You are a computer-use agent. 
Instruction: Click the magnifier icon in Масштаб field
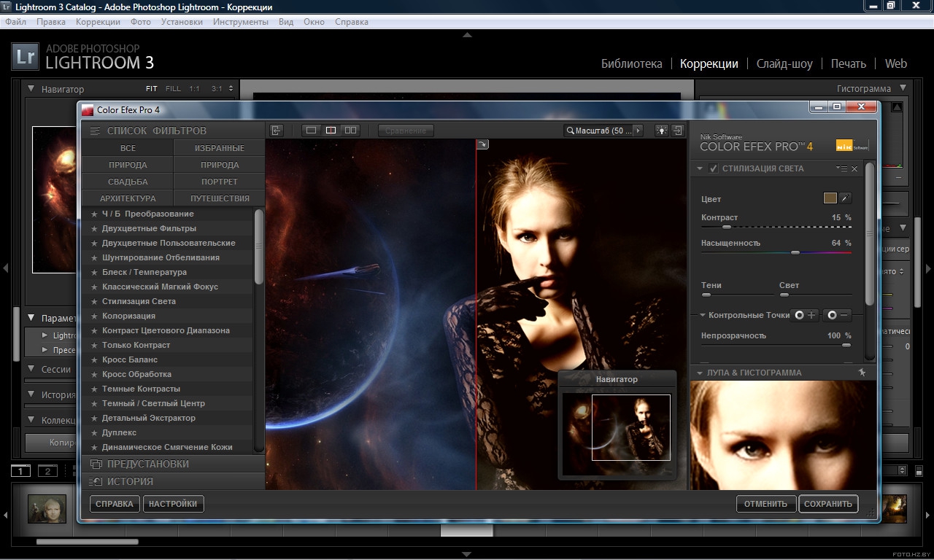point(570,131)
